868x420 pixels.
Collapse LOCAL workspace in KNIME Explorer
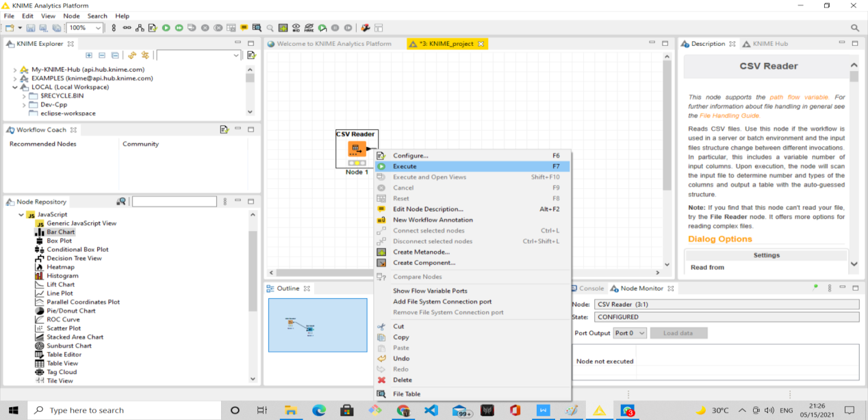pos(15,88)
